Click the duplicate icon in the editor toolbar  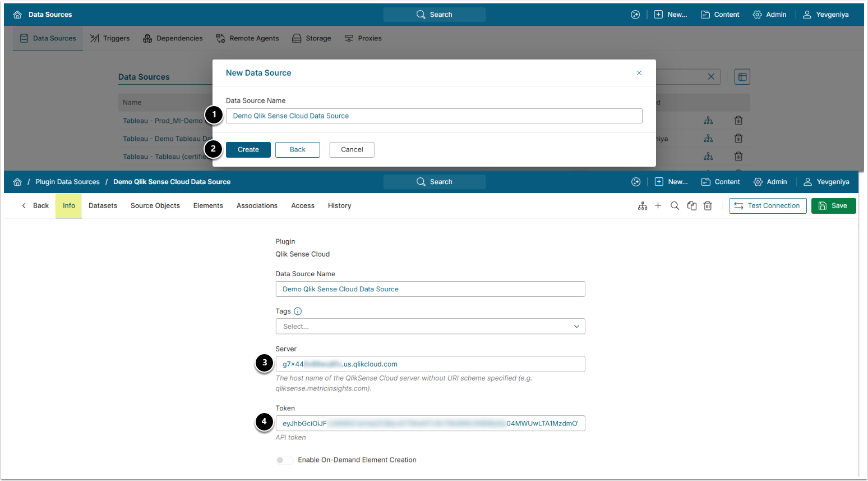click(692, 206)
